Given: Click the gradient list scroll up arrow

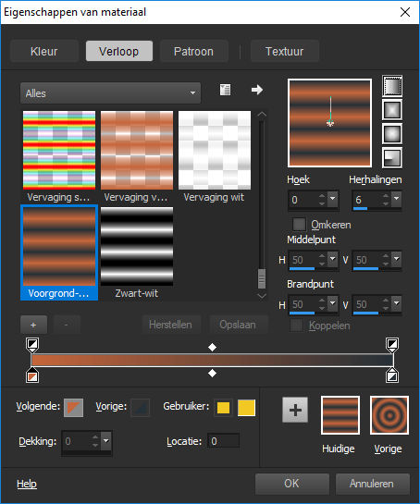Looking at the screenshot, I should pos(262,114).
